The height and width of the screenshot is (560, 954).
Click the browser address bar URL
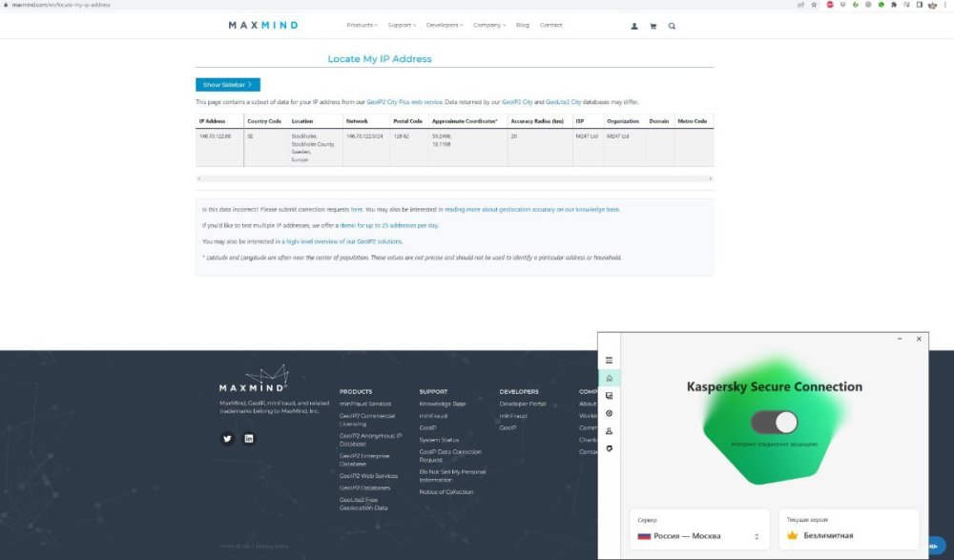tap(61, 4)
